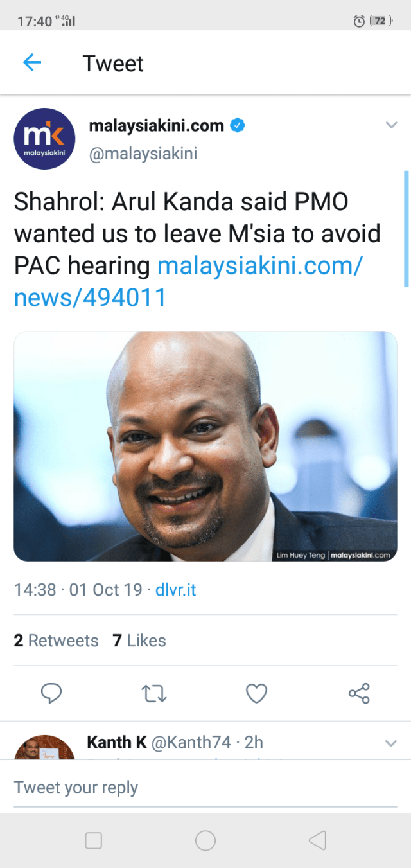Focus the Tweet your reply field
The width and height of the screenshot is (411, 868).
pos(205,788)
